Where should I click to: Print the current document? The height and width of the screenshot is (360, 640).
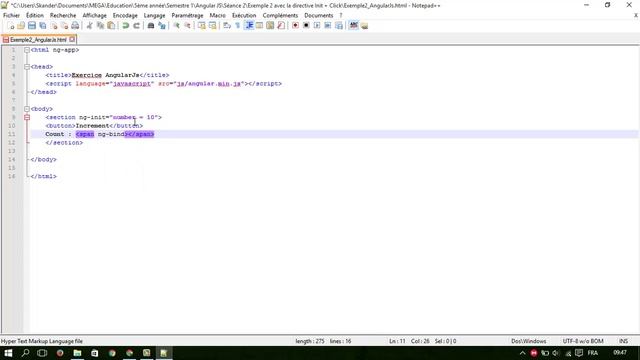click(x=75, y=26)
